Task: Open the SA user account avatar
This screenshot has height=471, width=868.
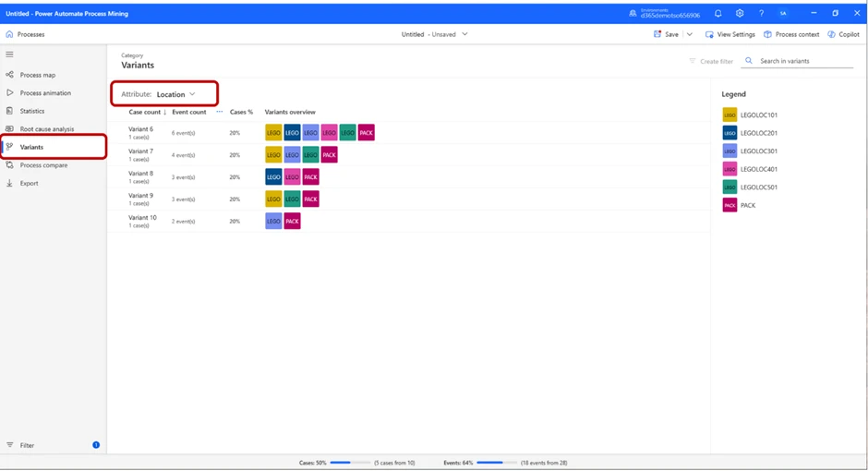Action: point(783,13)
